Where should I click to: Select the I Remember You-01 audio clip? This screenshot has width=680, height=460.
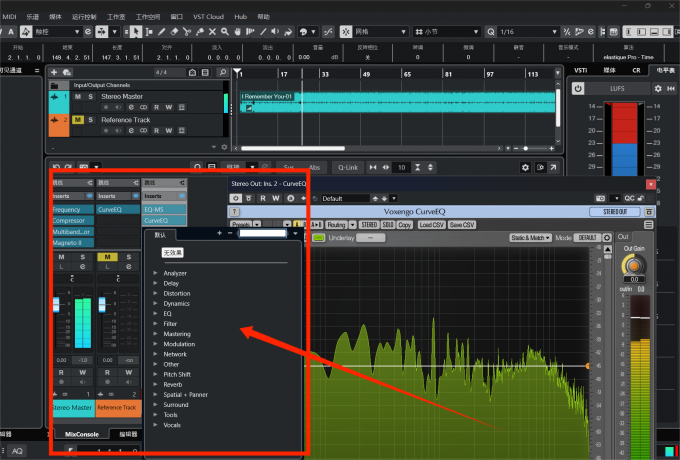(398, 103)
